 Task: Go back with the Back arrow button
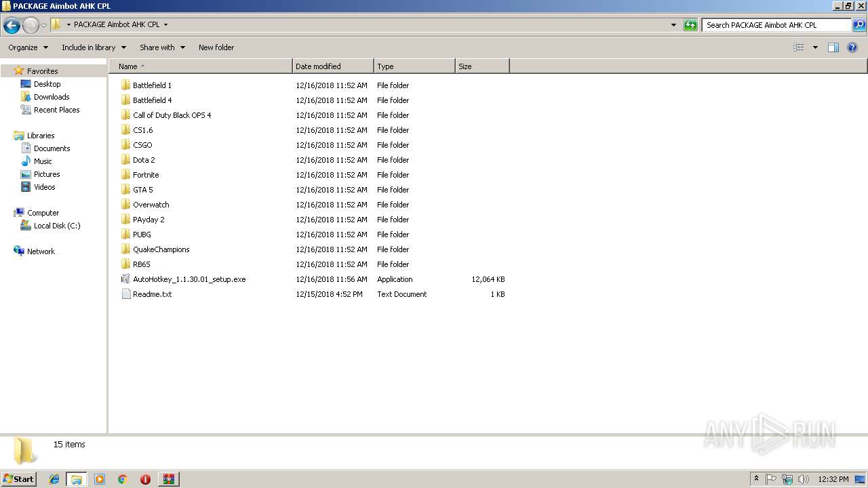coord(12,26)
